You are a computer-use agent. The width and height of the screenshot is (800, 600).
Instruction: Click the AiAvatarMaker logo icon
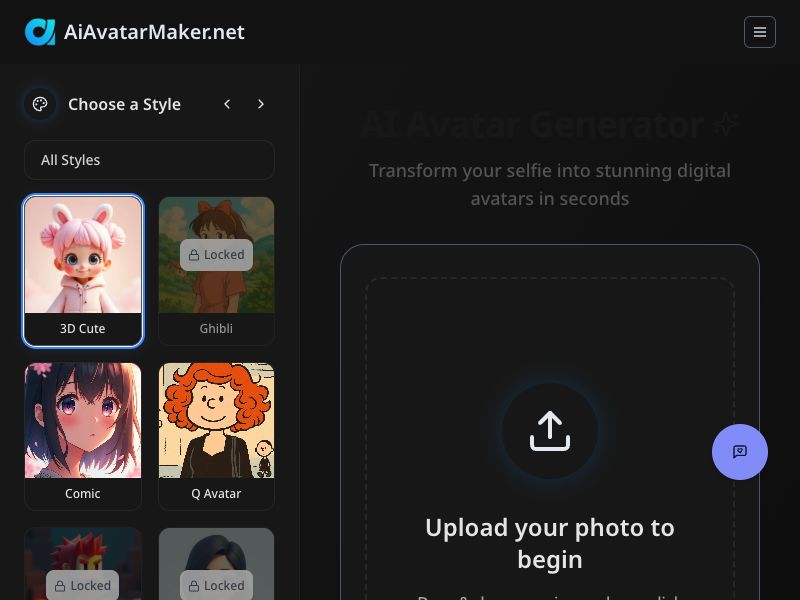(39, 31)
